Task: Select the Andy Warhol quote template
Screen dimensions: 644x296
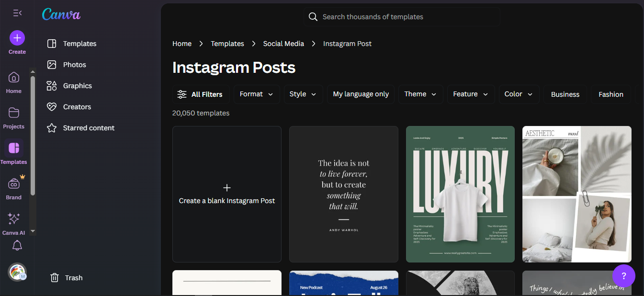Action: coord(343,194)
